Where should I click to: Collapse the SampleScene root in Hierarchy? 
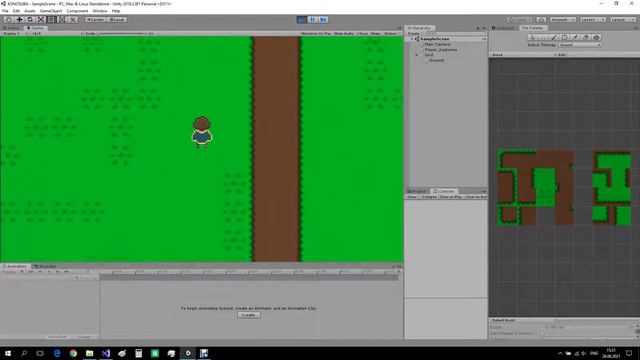tap(412, 39)
